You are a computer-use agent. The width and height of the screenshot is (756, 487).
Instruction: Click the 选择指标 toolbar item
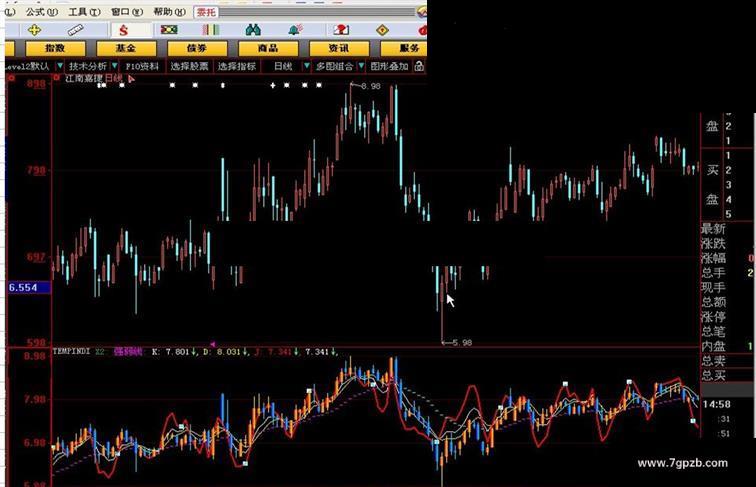coord(236,66)
